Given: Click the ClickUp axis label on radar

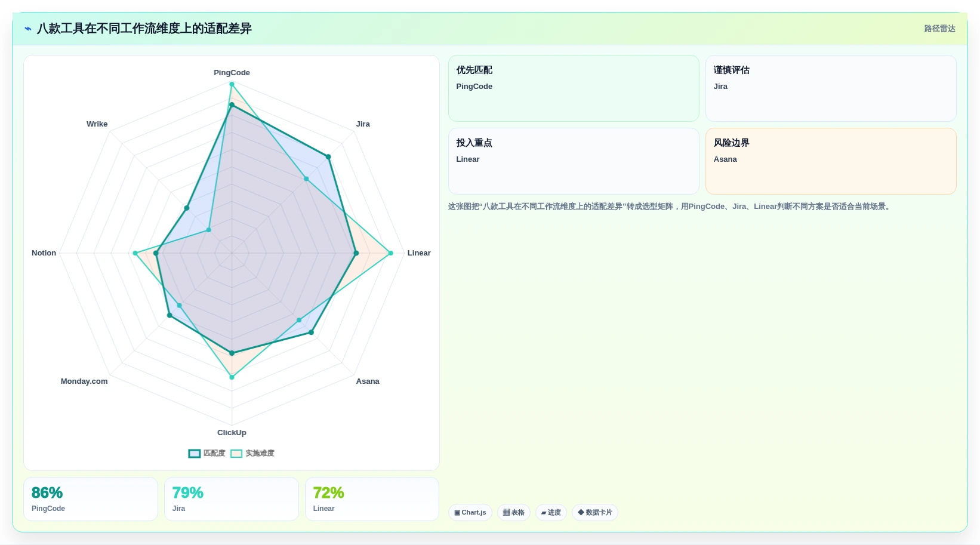Looking at the screenshot, I should click(232, 433).
